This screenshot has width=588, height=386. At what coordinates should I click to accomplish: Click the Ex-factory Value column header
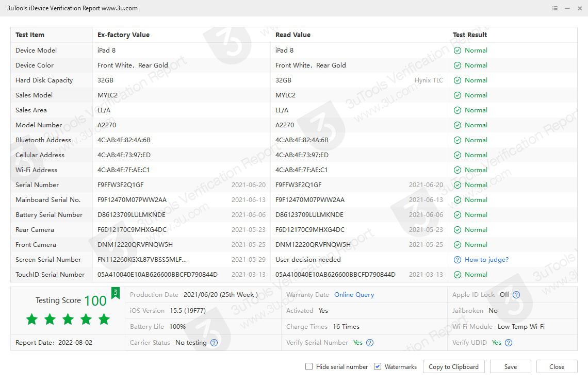click(x=123, y=35)
